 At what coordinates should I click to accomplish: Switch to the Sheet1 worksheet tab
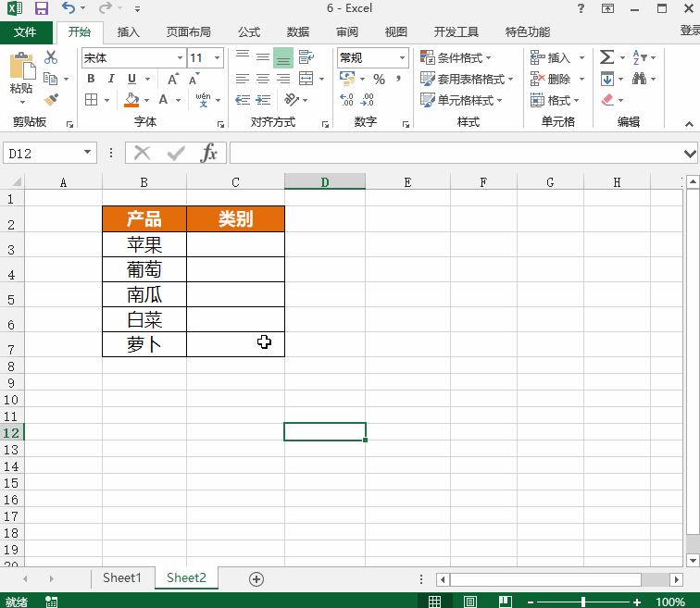[122, 578]
